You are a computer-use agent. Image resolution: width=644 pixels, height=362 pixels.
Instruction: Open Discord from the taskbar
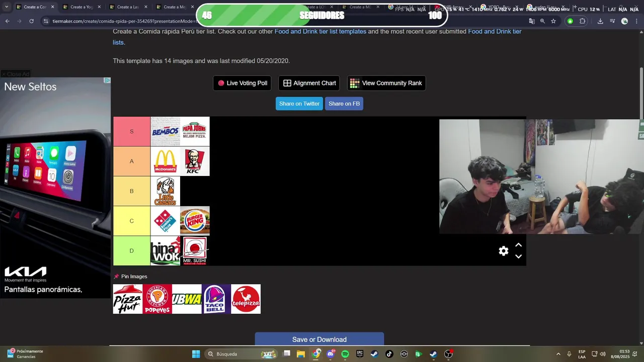[331, 354]
